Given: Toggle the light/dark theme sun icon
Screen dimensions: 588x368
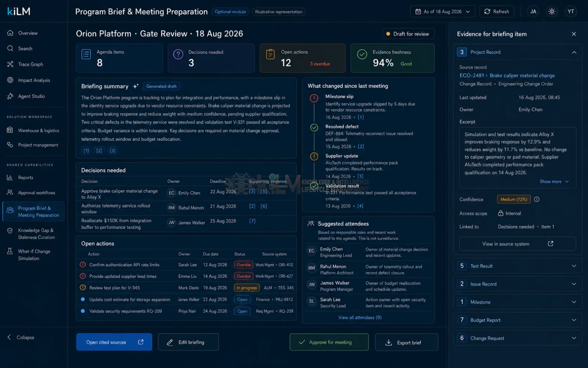Looking at the screenshot, I should [x=552, y=11].
